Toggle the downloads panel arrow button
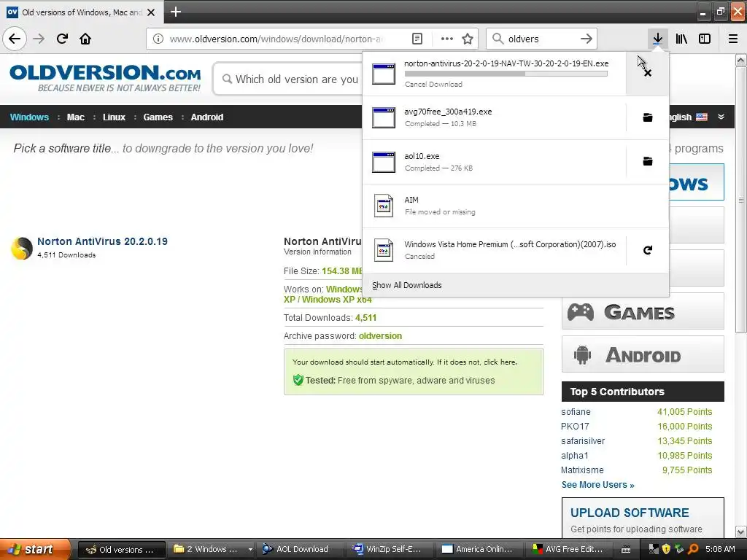 (657, 39)
